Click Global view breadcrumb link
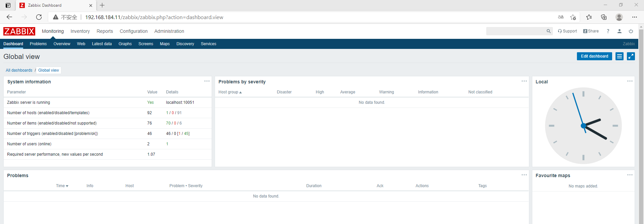Screen dimensions: 644x224 [x=49, y=70]
